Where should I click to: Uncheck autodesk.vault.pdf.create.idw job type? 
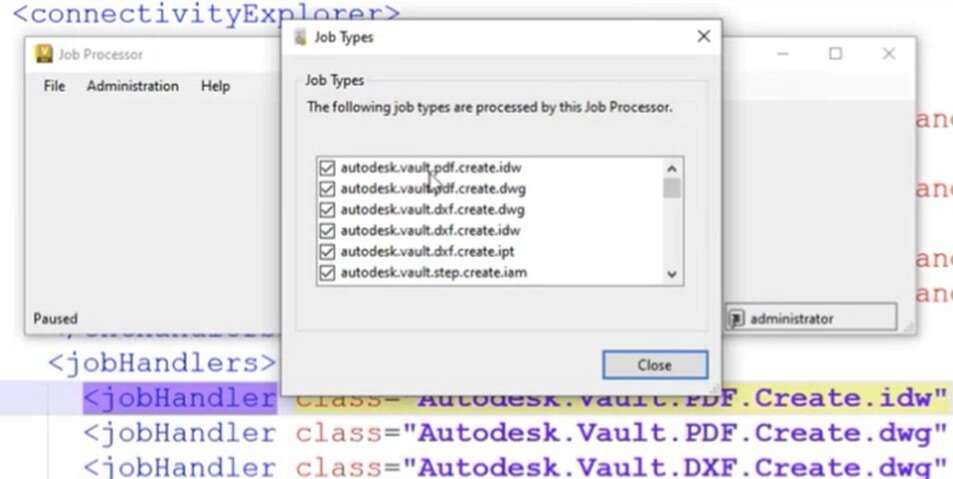pyautogui.click(x=327, y=167)
